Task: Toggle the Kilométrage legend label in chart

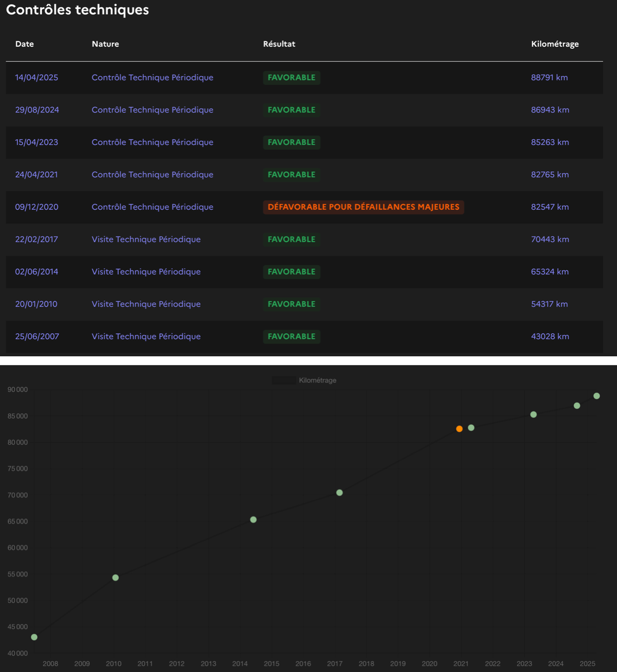Action: (317, 380)
